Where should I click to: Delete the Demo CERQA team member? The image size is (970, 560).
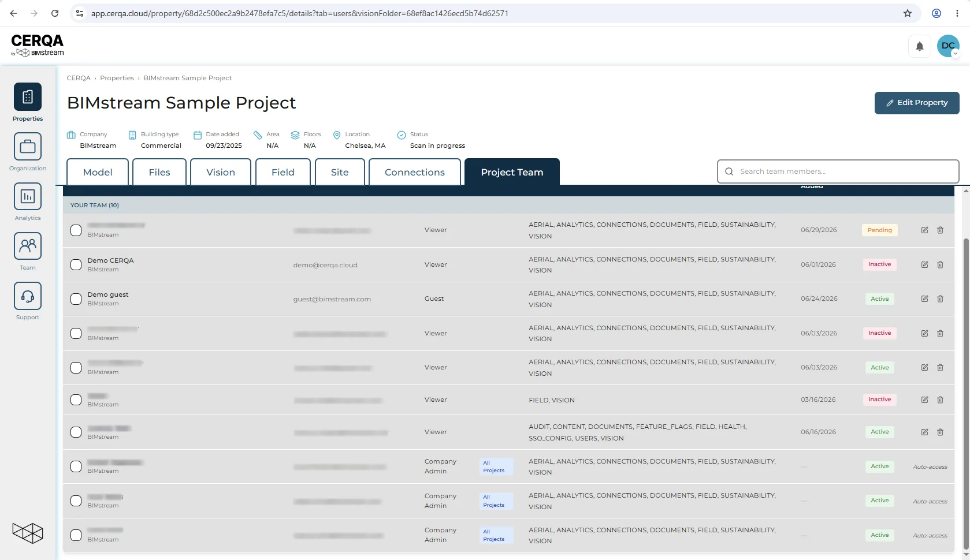[940, 264]
